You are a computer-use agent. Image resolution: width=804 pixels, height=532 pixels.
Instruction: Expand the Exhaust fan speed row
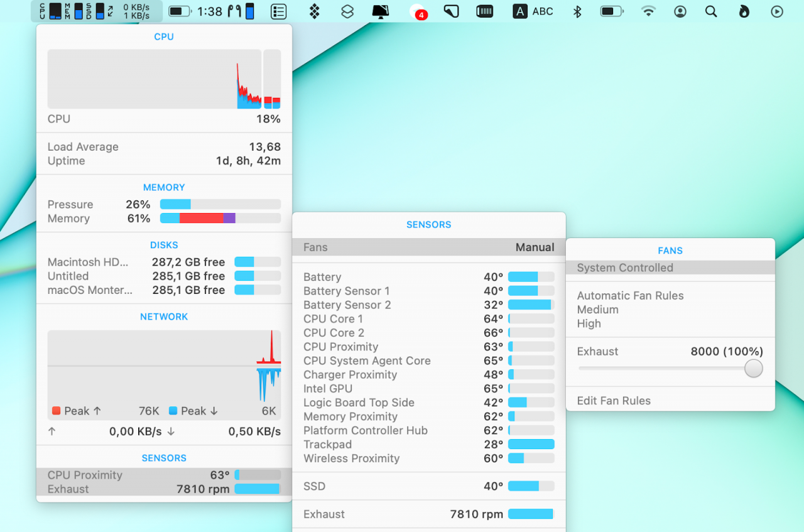(429, 514)
